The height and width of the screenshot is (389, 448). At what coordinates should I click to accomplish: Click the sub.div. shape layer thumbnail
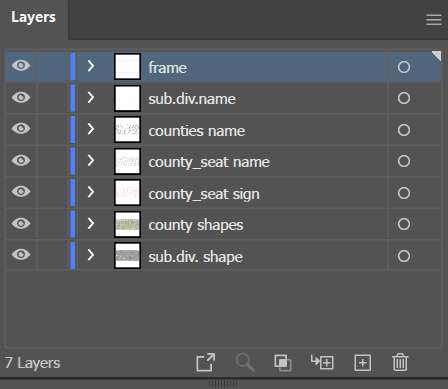[127, 255]
